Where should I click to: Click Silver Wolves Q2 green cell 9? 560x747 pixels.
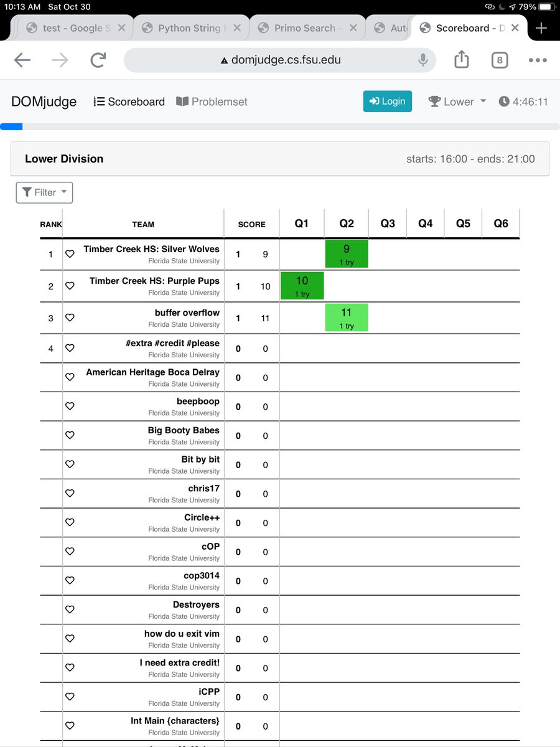coord(347,254)
